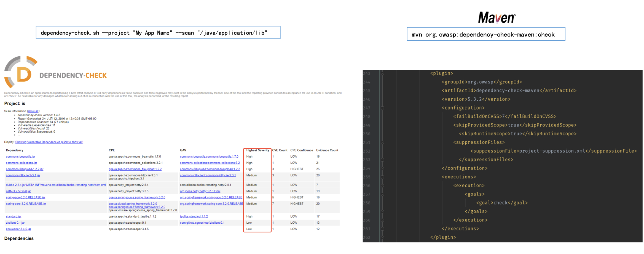
Task: Open the commons-fileupload-1.2.2.jar dependency link
Action: (x=25, y=169)
